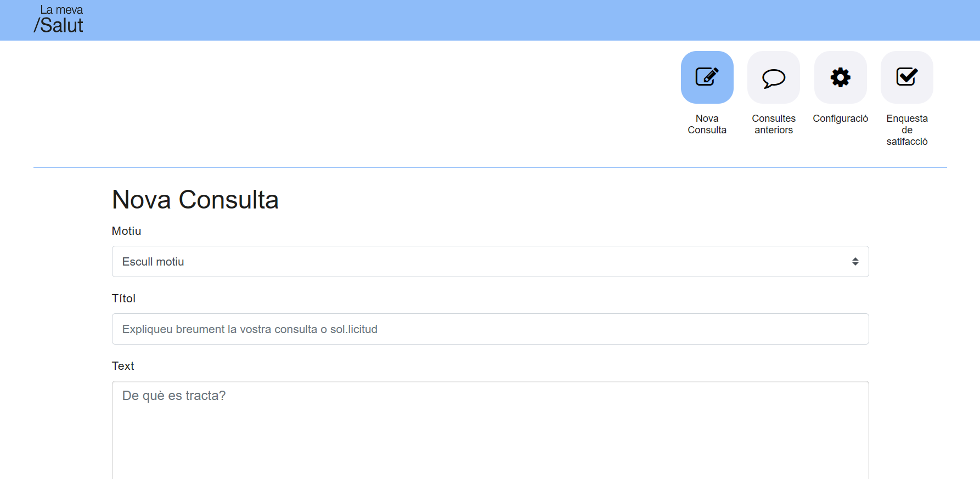The image size is (980, 479).
Task: Select the 'Nova Consulta' menu label
Action: (x=707, y=124)
